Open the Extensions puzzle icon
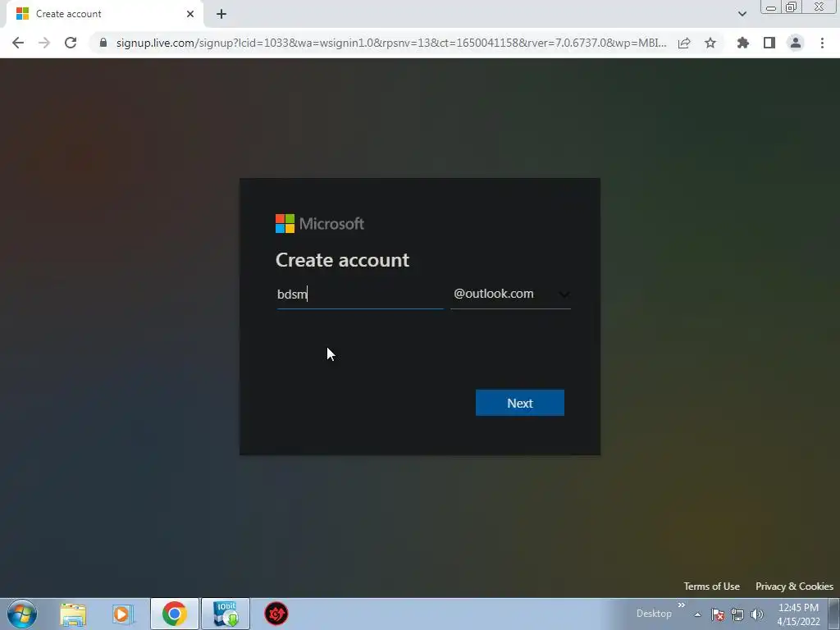This screenshot has height=630, width=840. pos(743,43)
